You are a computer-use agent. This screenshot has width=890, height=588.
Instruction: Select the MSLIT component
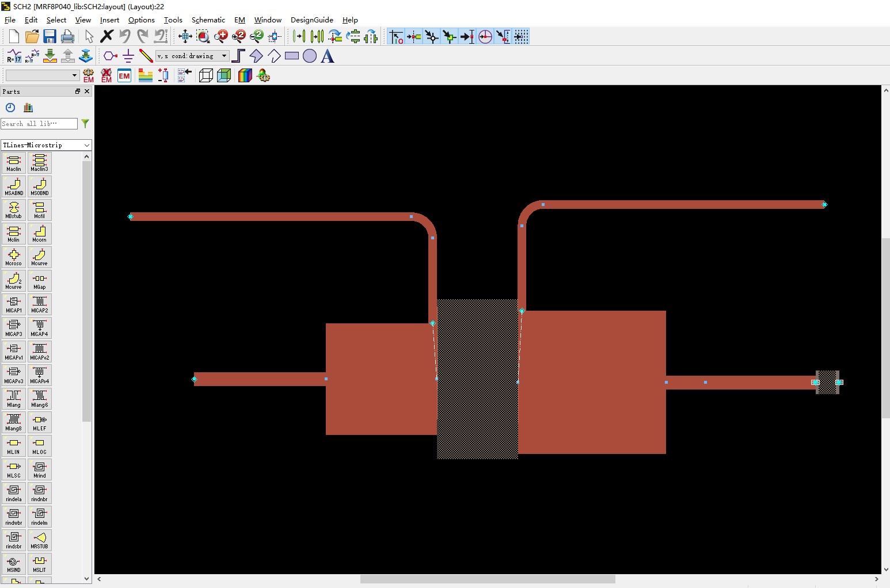39,564
